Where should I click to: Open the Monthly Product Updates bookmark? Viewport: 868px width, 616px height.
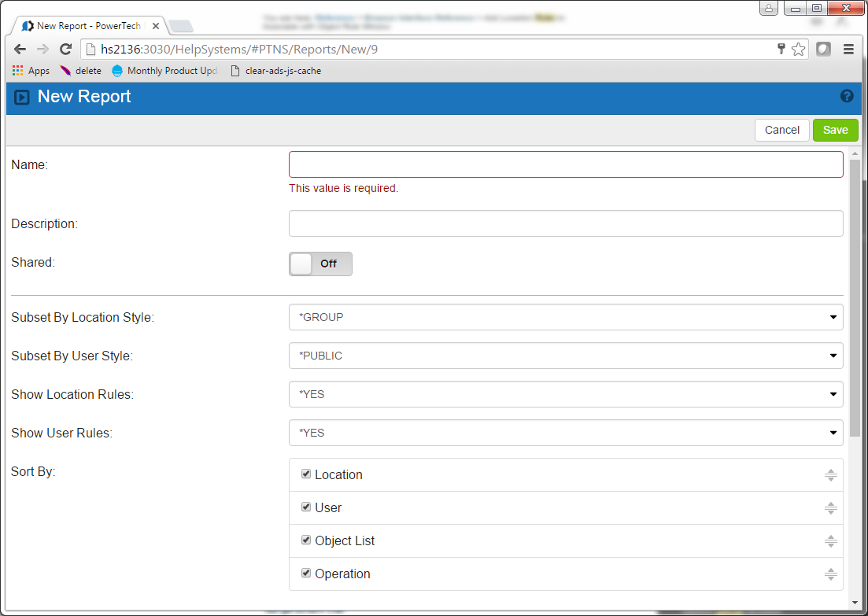point(164,71)
